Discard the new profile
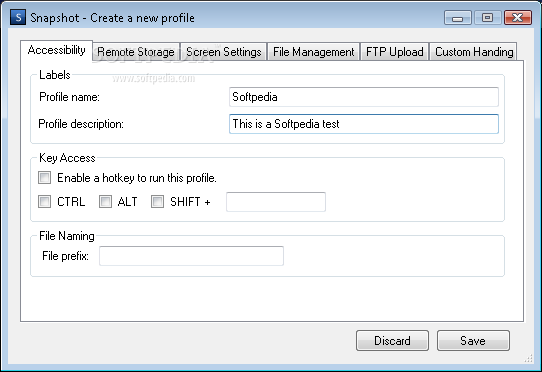The height and width of the screenshot is (372, 542). (x=392, y=341)
